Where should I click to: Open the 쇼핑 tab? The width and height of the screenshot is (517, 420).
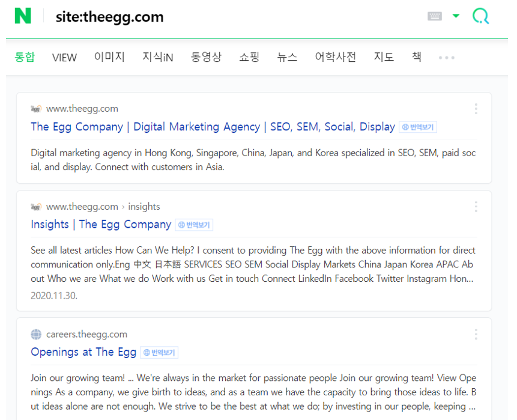(249, 57)
